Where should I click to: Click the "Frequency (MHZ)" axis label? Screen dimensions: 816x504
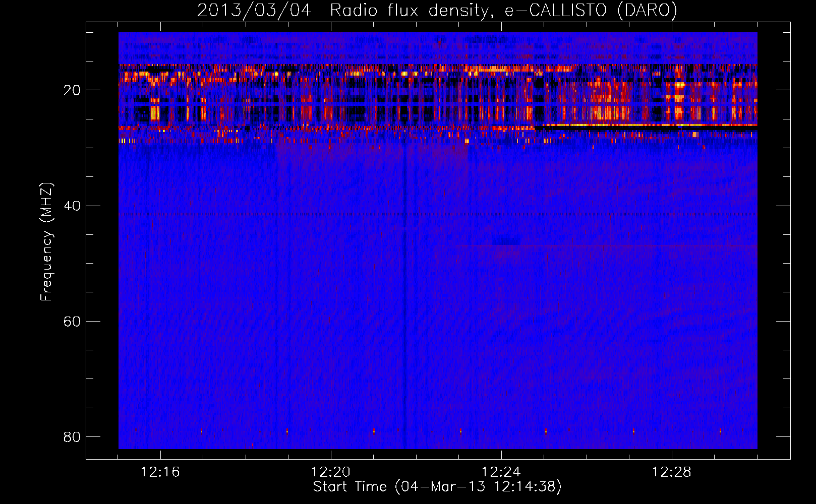pos(46,242)
